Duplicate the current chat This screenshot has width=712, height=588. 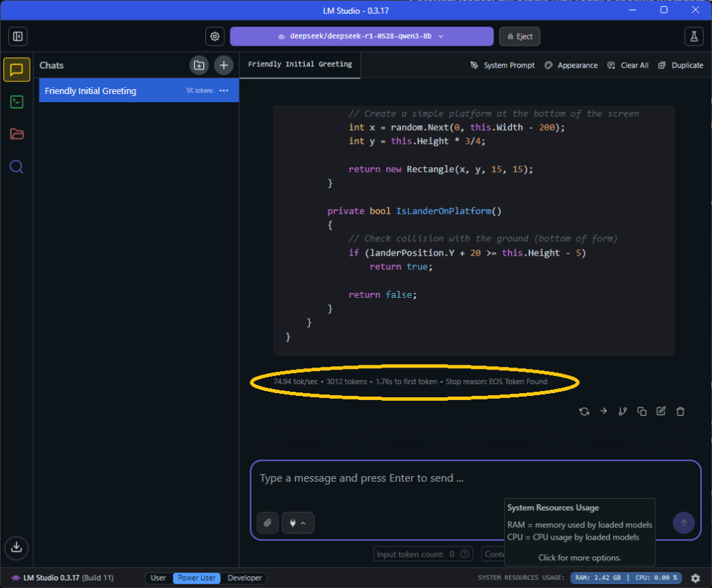coord(681,66)
